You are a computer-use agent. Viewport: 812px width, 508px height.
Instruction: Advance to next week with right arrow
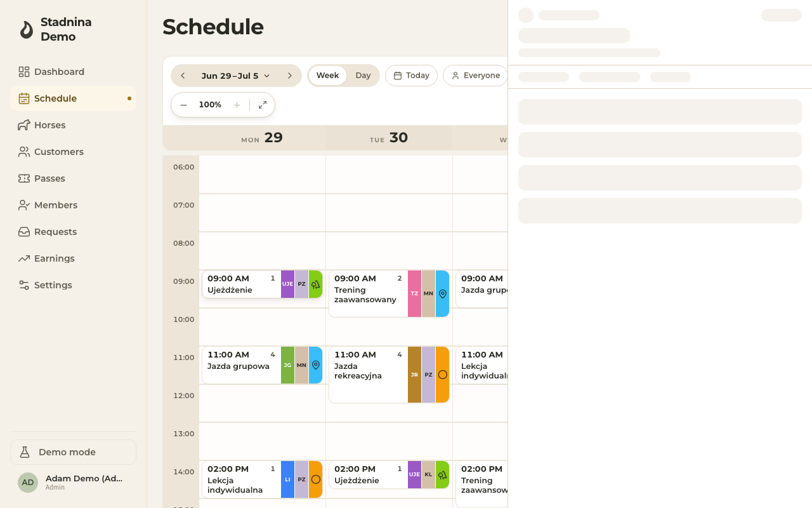290,76
